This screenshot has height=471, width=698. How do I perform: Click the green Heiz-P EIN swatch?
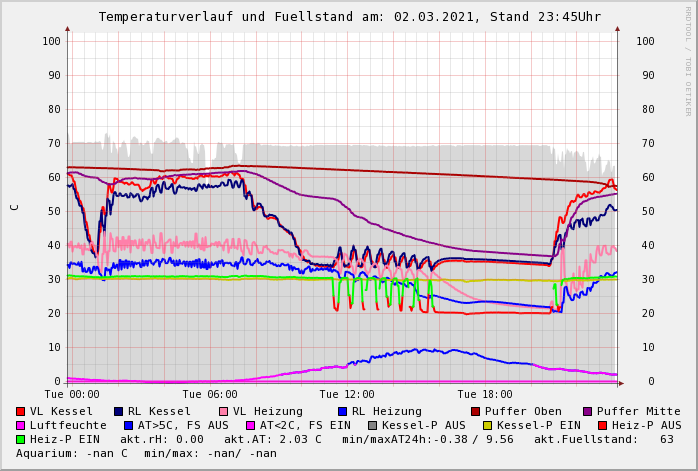(20, 439)
